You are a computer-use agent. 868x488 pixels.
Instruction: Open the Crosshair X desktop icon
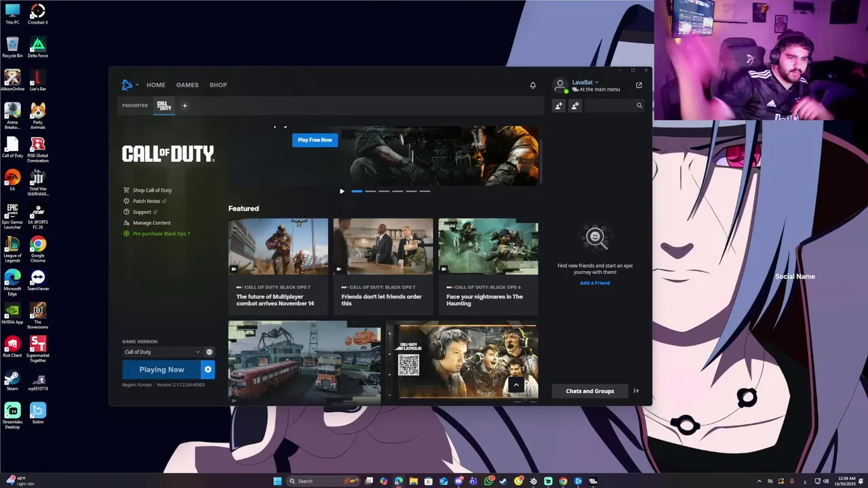coord(38,14)
